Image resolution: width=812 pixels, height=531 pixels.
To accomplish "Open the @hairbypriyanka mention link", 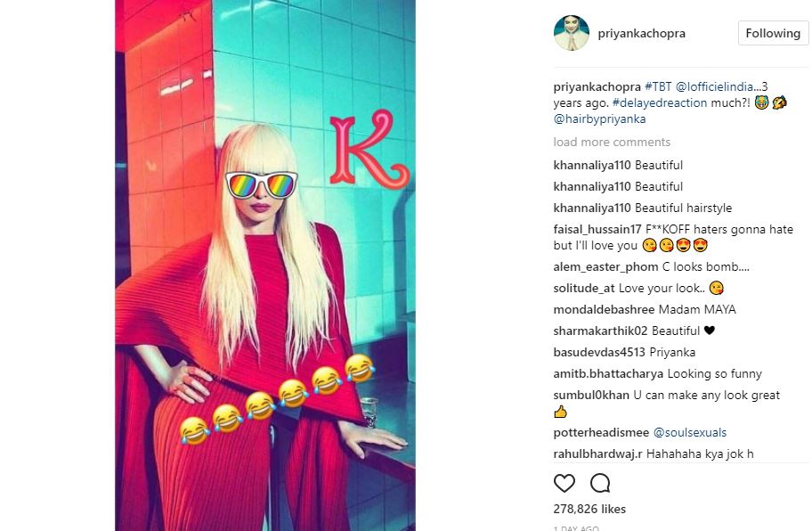I will [600, 119].
